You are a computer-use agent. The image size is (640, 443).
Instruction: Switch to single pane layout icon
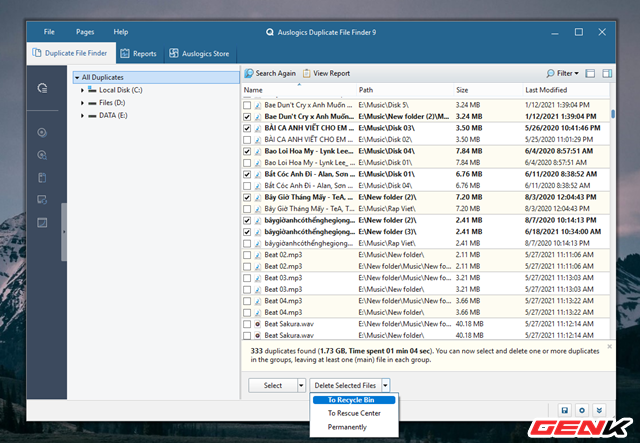pyautogui.click(x=590, y=73)
